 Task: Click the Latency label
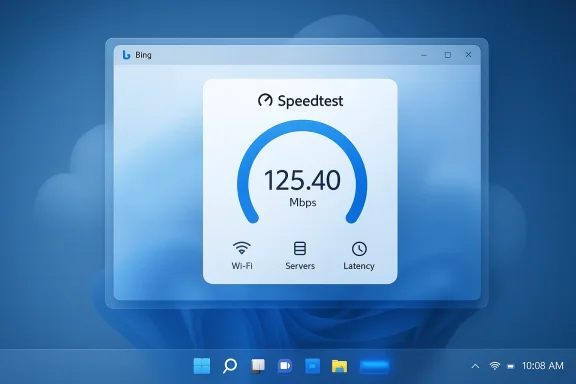pos(359,266)
